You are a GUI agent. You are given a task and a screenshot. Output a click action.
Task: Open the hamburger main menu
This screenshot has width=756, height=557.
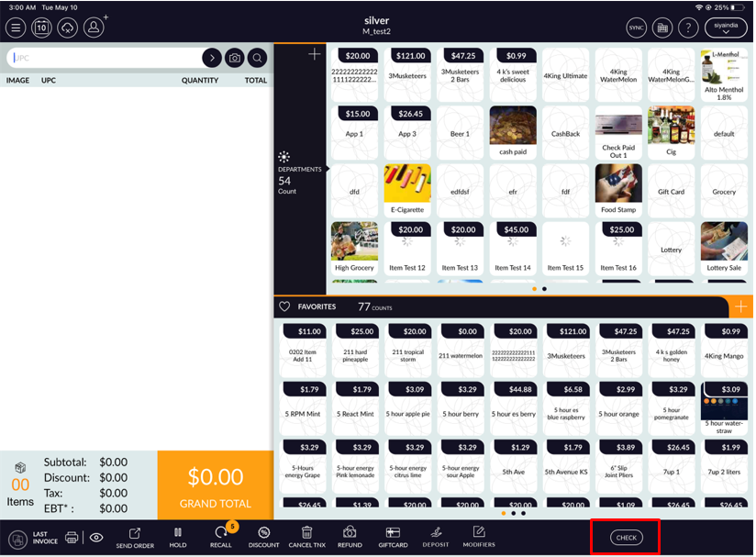(16, 28)
